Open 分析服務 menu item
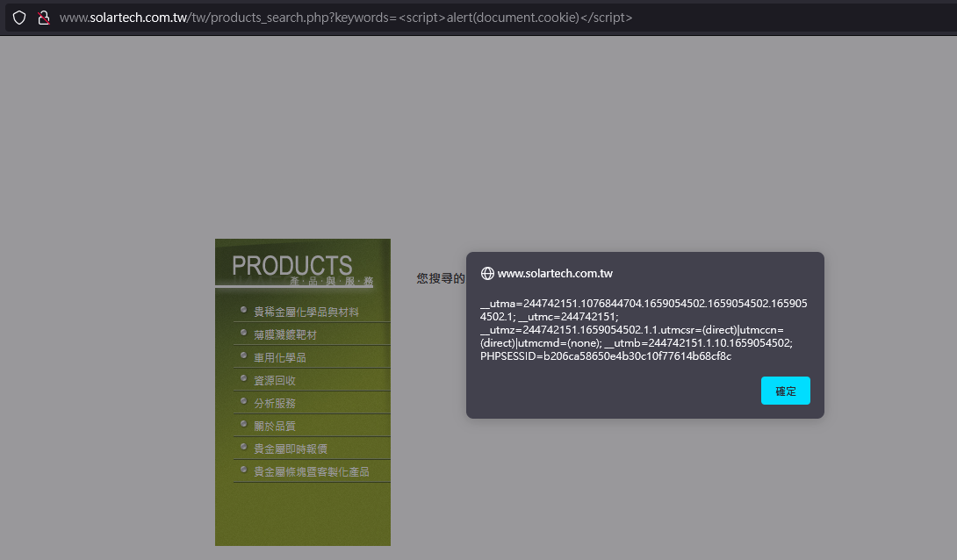Screen dimensions: 957x560 (275, 403)
